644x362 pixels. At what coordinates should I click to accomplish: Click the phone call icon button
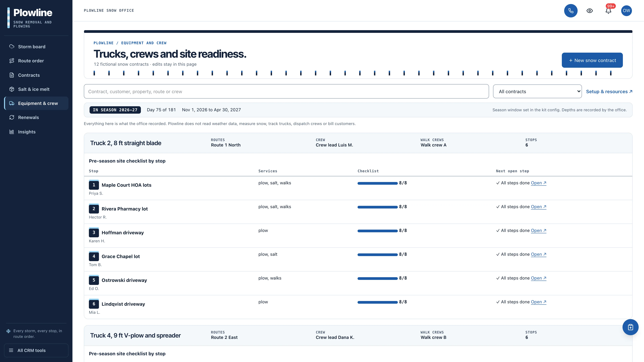click(571, 11)
